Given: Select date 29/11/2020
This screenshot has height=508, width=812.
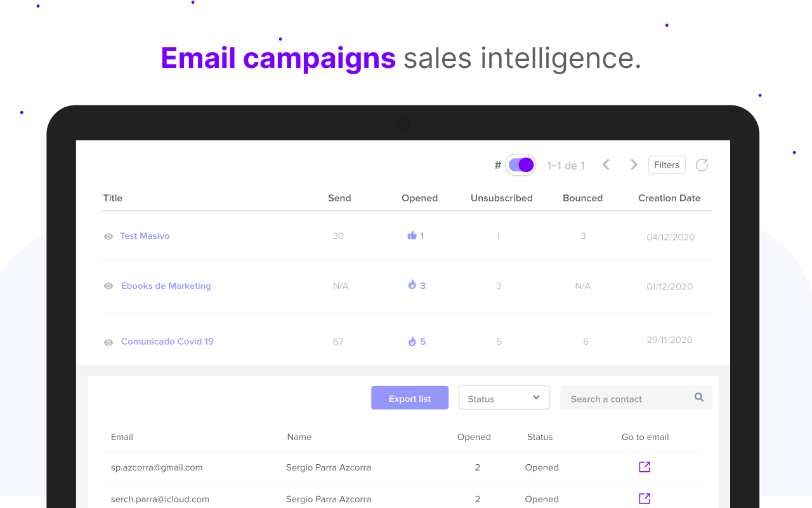Looking at the screenshot, I should pyautogui.click(x=670, y=340).
